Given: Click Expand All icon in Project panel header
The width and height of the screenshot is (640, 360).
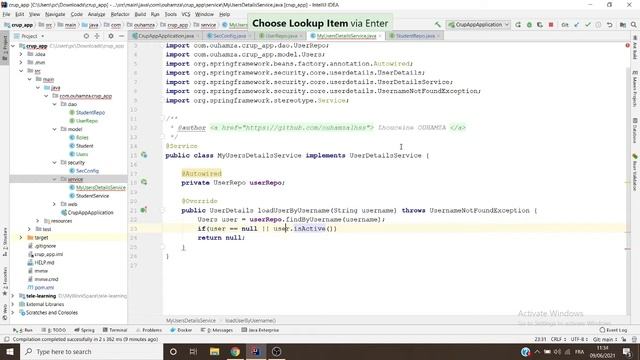Looking at the screenshot, I should [x=97, y=36].
